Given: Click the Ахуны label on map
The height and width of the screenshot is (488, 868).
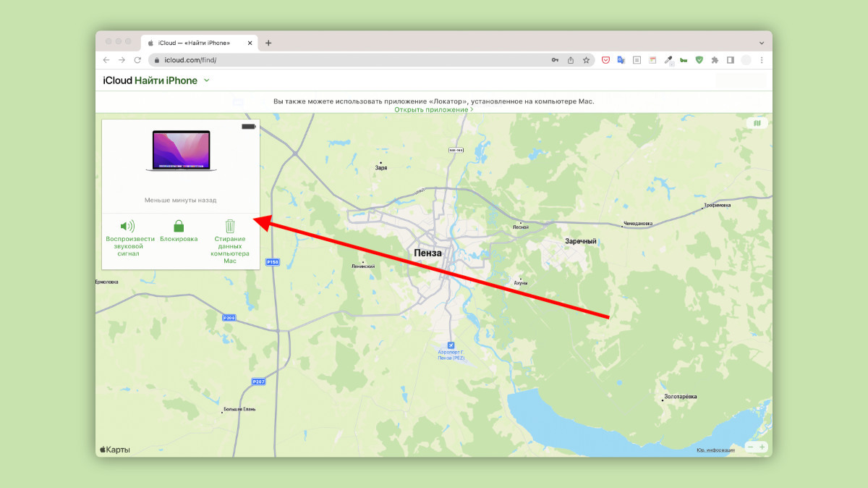Looking at the screenshot, I should [520, 282].
